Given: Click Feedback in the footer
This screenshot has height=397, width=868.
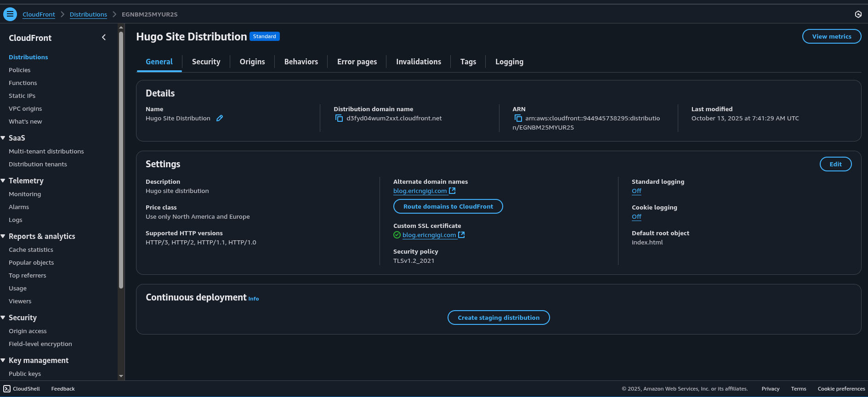Looking at the screenshot, I should pyautogui.click(x=63, y=389).
